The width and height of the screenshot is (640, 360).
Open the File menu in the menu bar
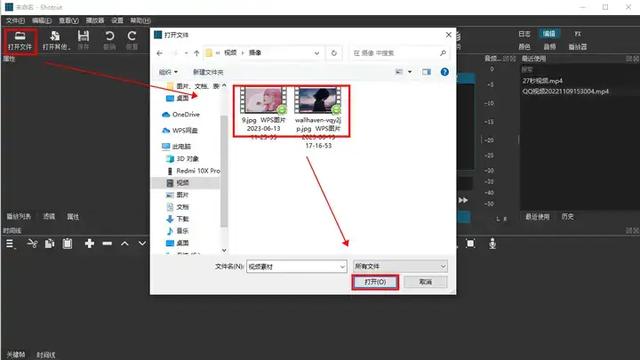(15, 20)
